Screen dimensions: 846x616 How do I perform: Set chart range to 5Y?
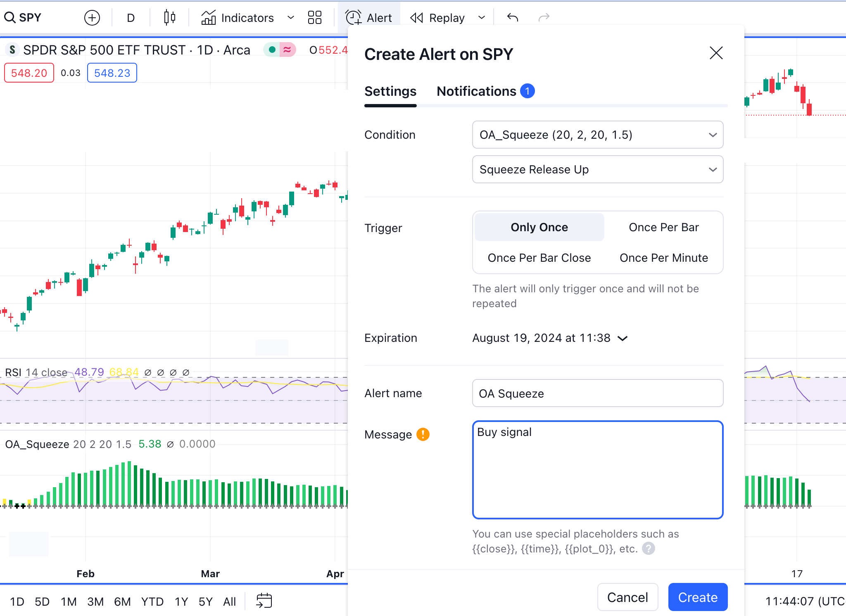[205, 602]
